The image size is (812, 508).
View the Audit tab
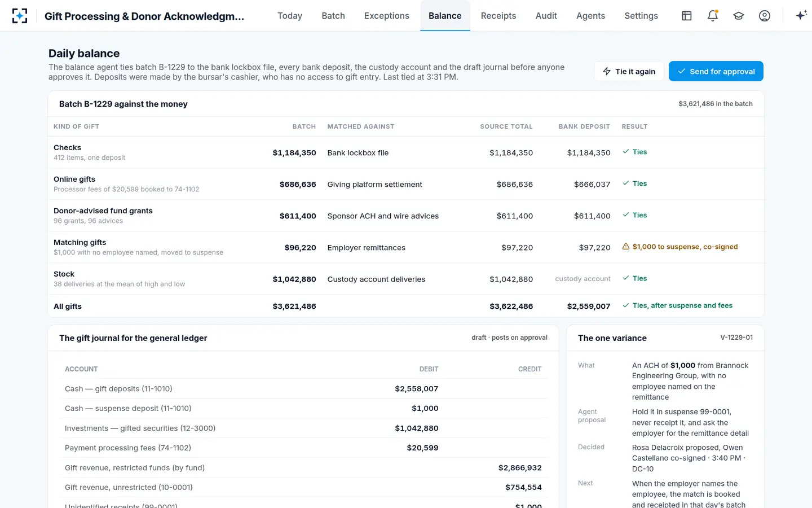(x=546, y=16)
